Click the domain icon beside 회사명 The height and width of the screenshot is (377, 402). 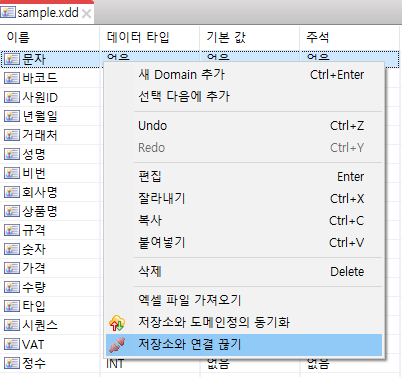coord(12,192)
